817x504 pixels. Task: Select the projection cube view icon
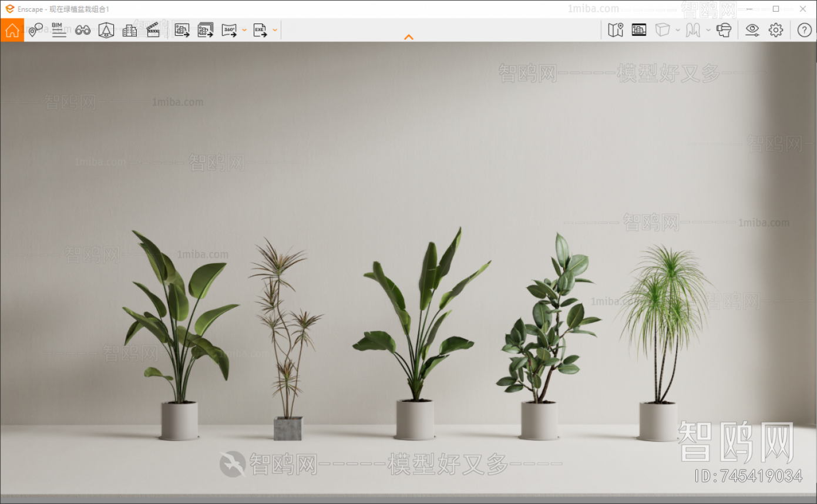click(663, 30)
